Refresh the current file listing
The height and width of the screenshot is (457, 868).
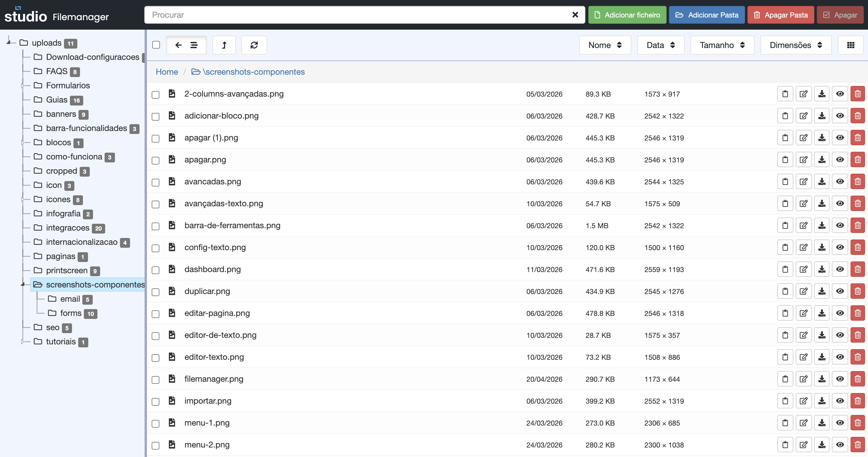pyautogui.click(x=254, y=45)
